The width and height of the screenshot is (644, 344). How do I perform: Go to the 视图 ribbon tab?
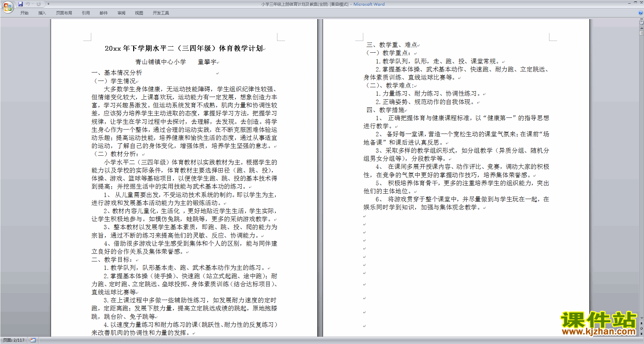[x=139, y=13]
